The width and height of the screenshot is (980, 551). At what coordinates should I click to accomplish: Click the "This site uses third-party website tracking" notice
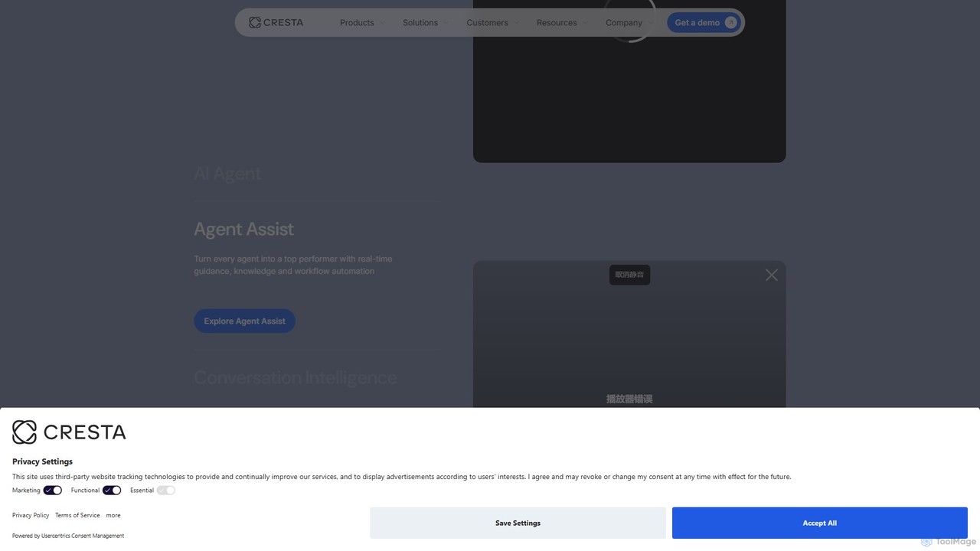(x=402, y=477)
